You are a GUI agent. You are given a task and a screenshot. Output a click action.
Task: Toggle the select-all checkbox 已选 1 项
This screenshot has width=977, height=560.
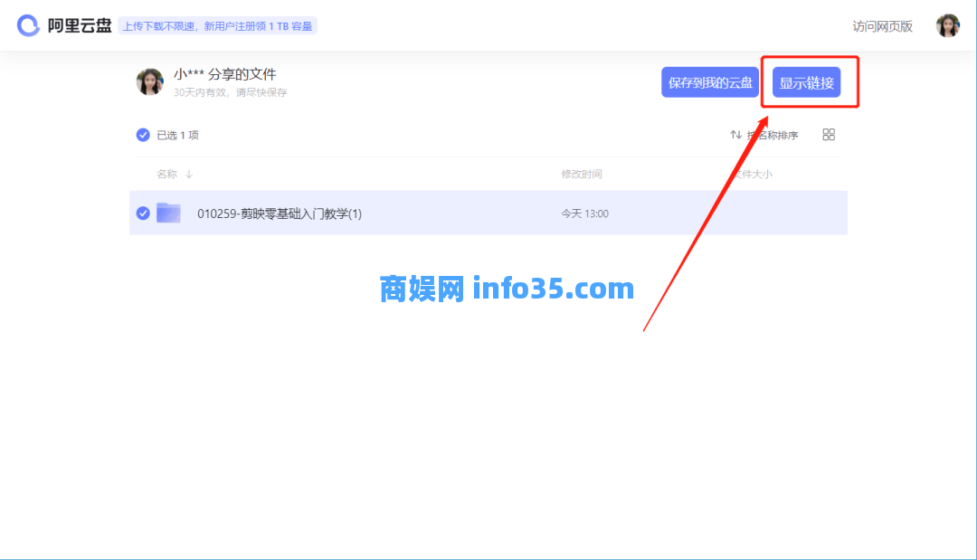(x=143, y=135)
